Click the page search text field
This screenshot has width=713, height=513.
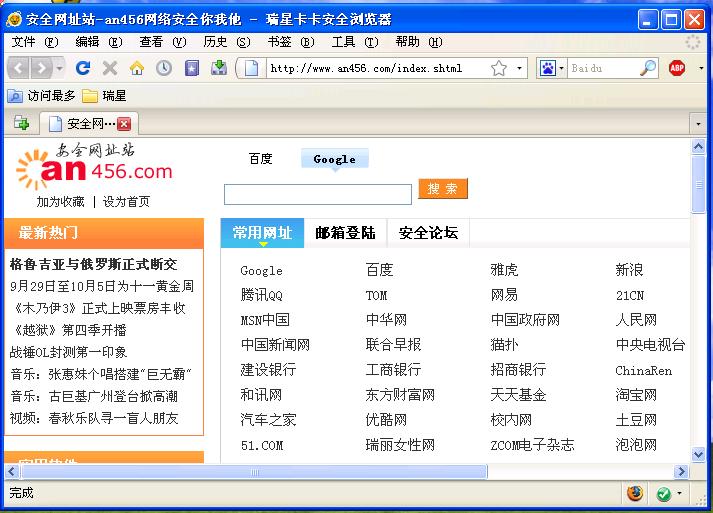(x=318, y=194)
